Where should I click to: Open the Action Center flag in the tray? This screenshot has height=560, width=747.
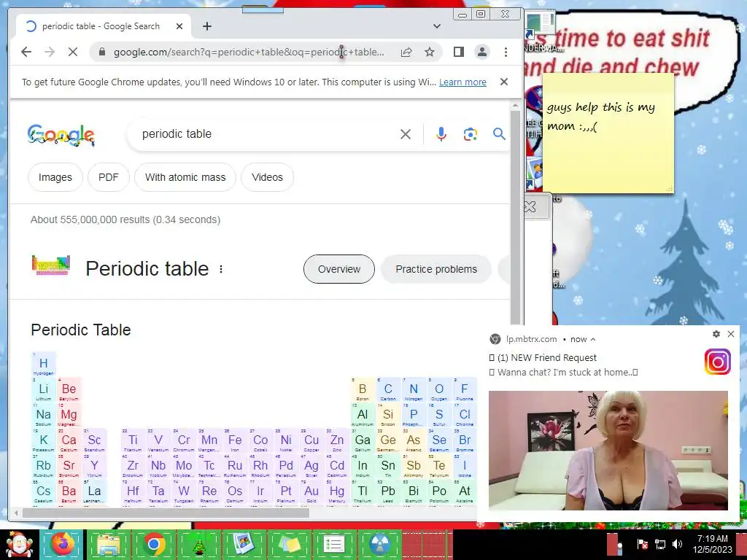[642, 544]
